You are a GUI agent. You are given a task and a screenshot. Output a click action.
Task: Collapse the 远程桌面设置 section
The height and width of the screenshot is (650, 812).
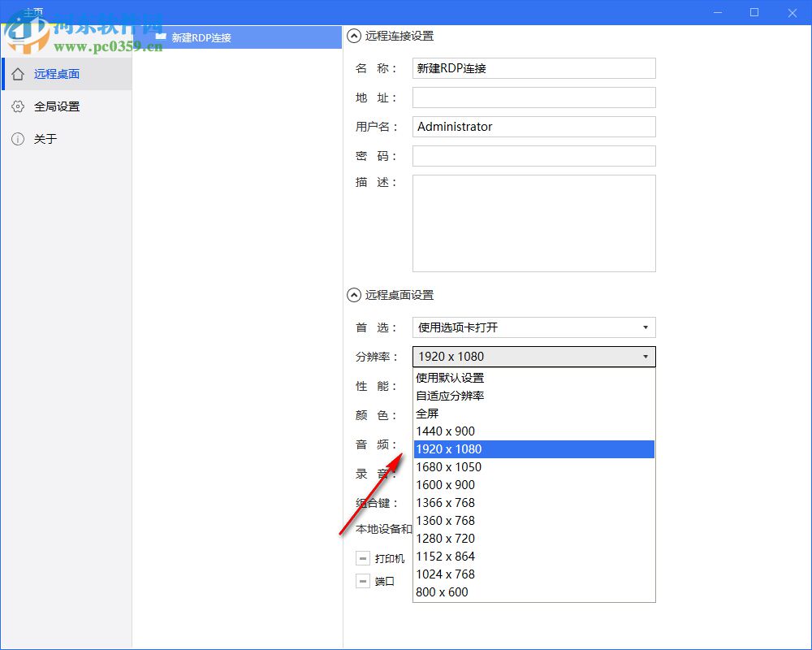coord(353,295)
